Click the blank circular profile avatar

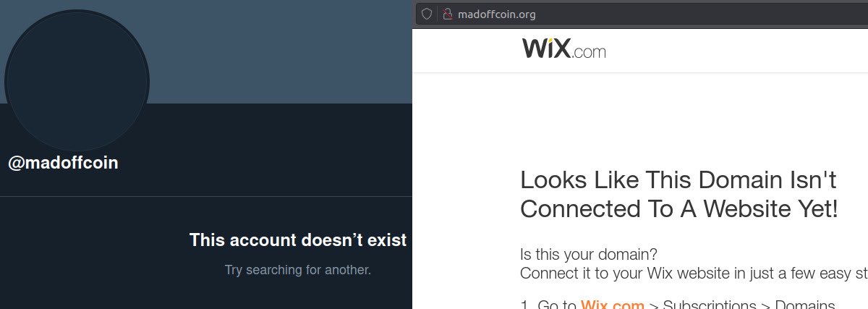(x=77, y=80)
